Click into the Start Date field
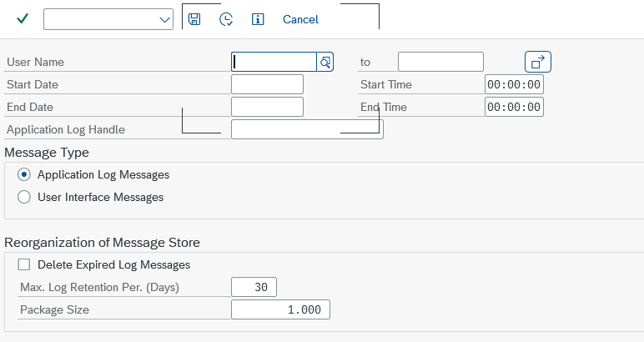Image resolution: width=644 pixels, height=342 pixels. coord(267,84)
